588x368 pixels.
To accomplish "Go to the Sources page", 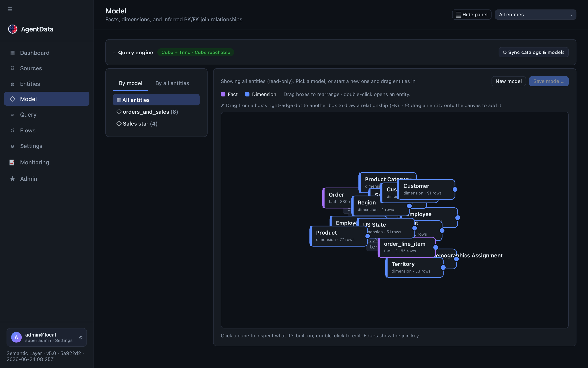I will point(47,68).
